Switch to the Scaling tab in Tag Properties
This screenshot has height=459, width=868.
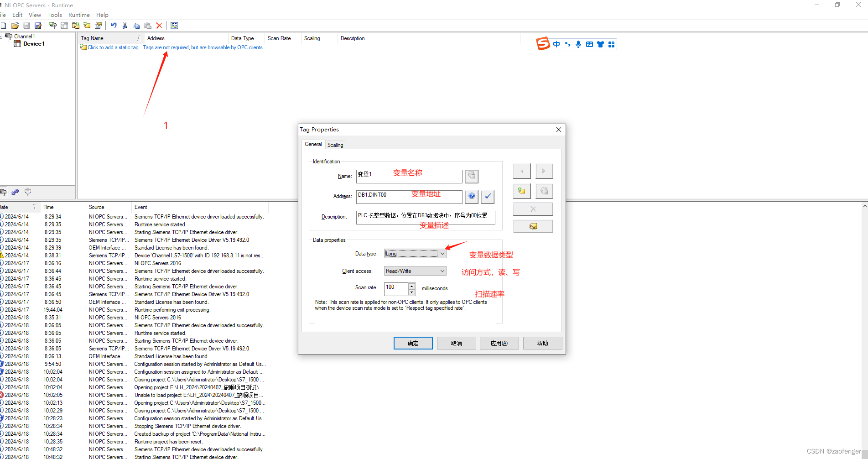pyautogui.click(x=335, y=145)
